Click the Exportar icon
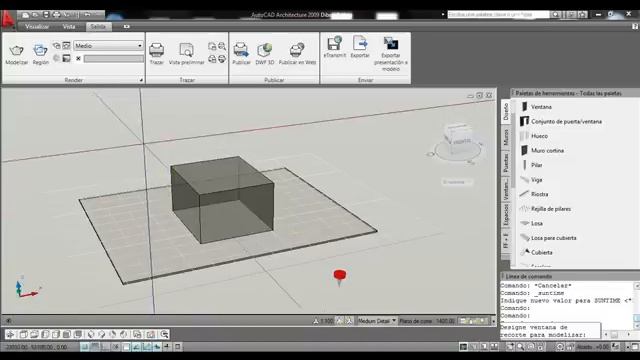 coord(360,44)
